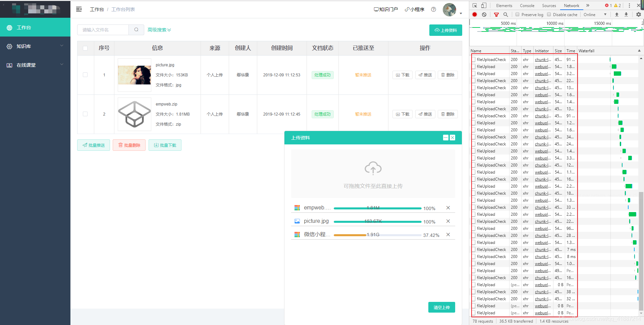Clear the network log with the clear icon
Viewport: 644px width, 325px height.
[484, 14]
